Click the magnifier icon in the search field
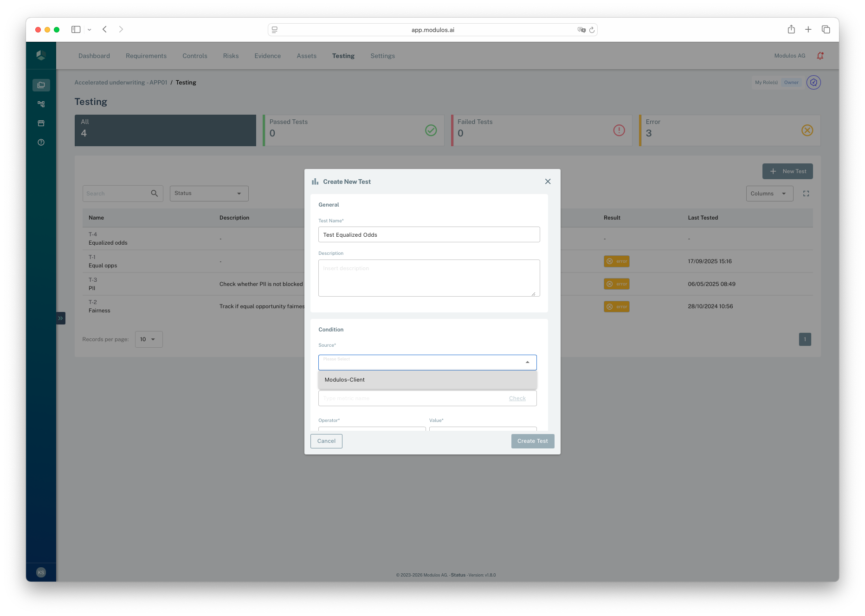865x616 pixels. (x=154, y=193)
